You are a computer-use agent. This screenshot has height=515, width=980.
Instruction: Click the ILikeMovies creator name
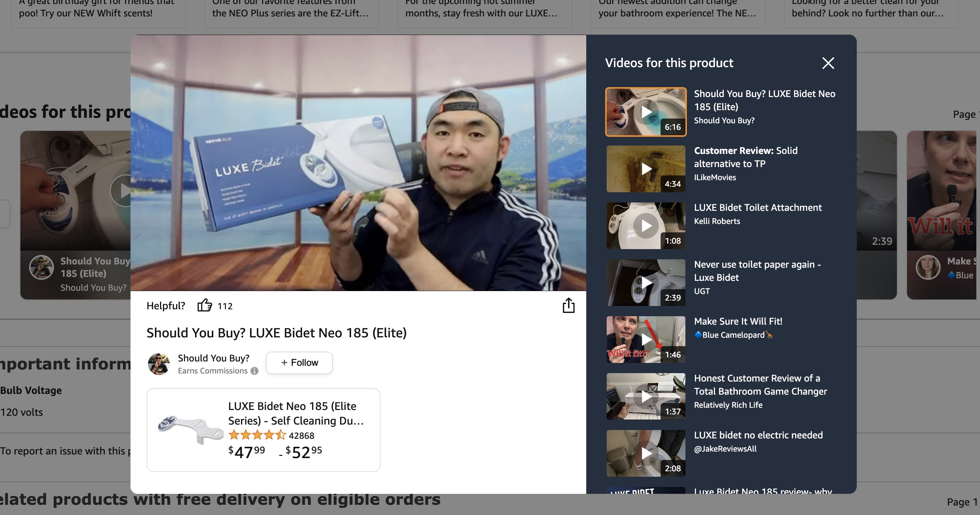pos(715,177)
